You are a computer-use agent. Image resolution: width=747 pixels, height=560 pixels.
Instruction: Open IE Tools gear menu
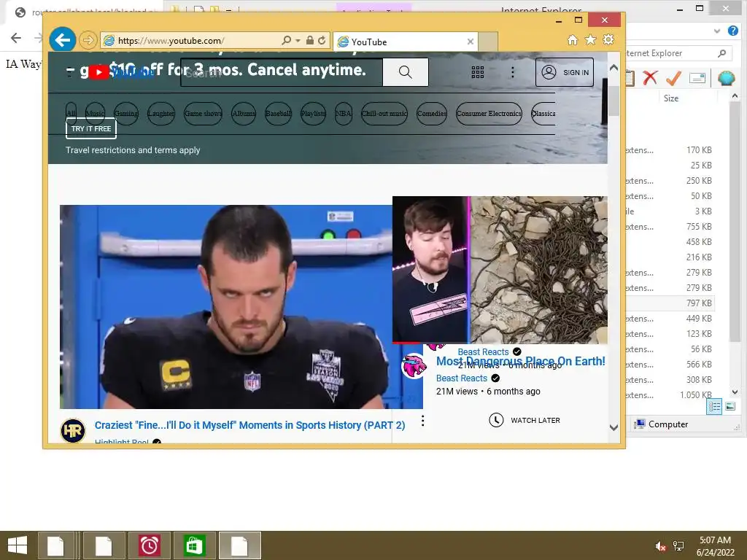tap(608, 39)
